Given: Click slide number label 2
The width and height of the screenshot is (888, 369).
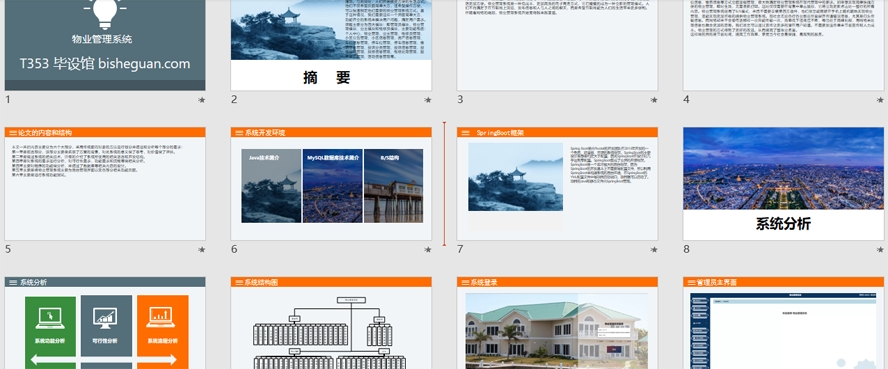Looking at the screenshot, I should (234, 100).
